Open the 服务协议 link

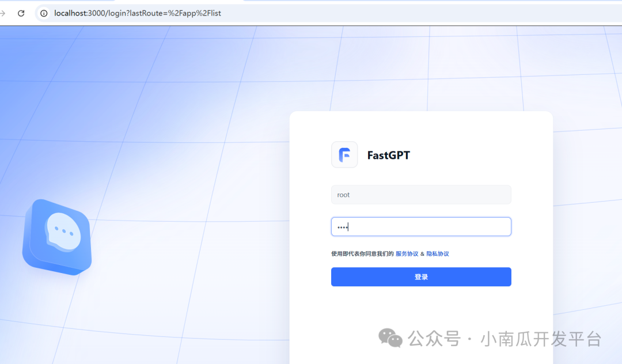tap(407, 254)
